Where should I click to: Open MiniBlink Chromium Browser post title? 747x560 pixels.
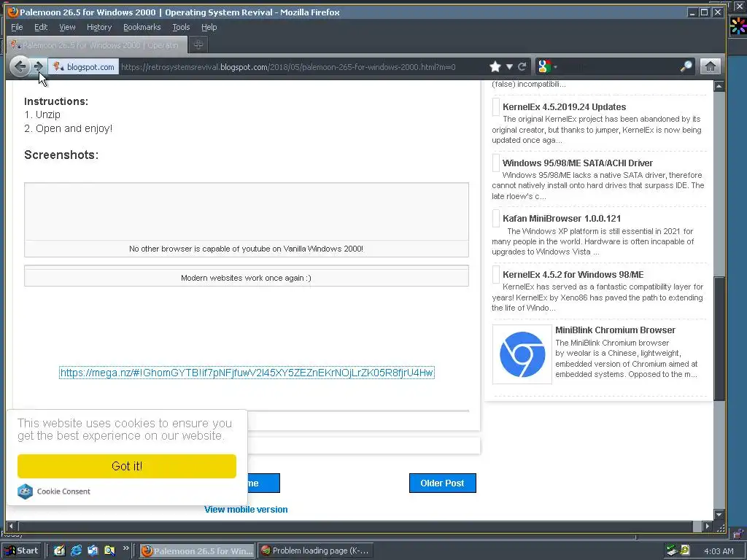tap(615, 330)
